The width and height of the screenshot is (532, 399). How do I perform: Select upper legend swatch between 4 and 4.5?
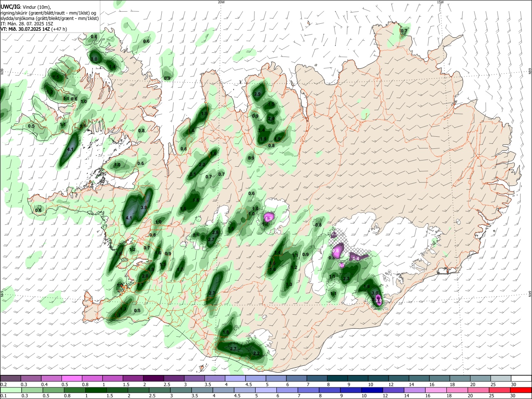(235, 378)
